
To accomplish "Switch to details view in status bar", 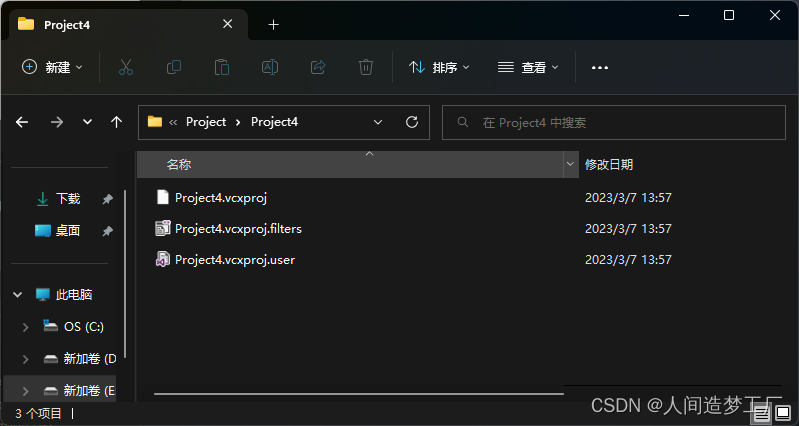I will (762, 412).
